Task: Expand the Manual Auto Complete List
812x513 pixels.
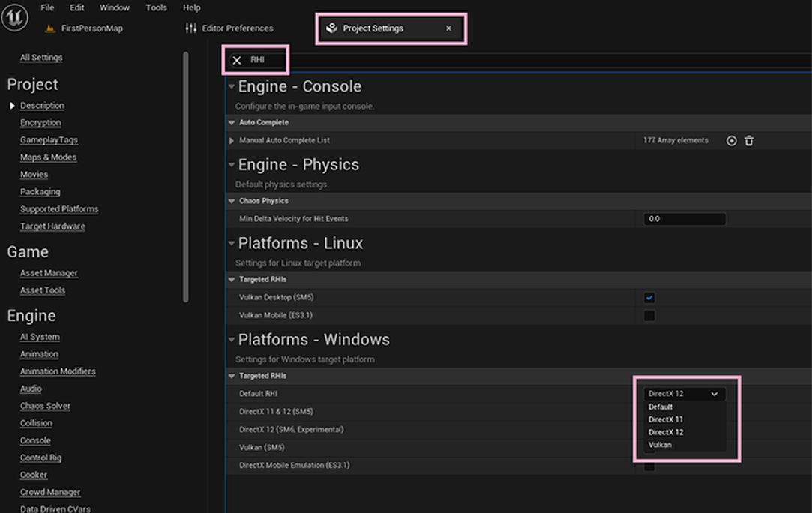Action: (x=232, y=140)
